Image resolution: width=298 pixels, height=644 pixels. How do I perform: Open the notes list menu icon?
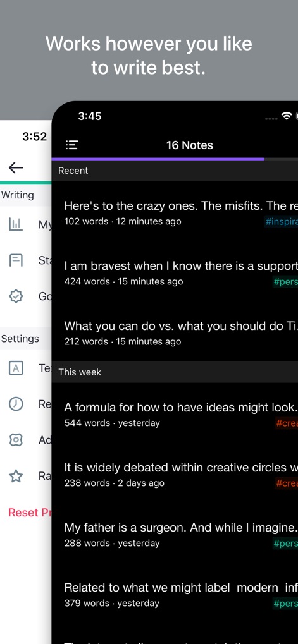(72, 145)
